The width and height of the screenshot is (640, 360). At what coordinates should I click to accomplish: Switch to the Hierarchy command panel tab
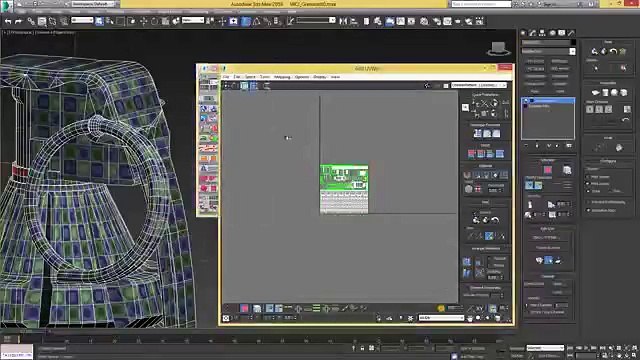point(542,33)
